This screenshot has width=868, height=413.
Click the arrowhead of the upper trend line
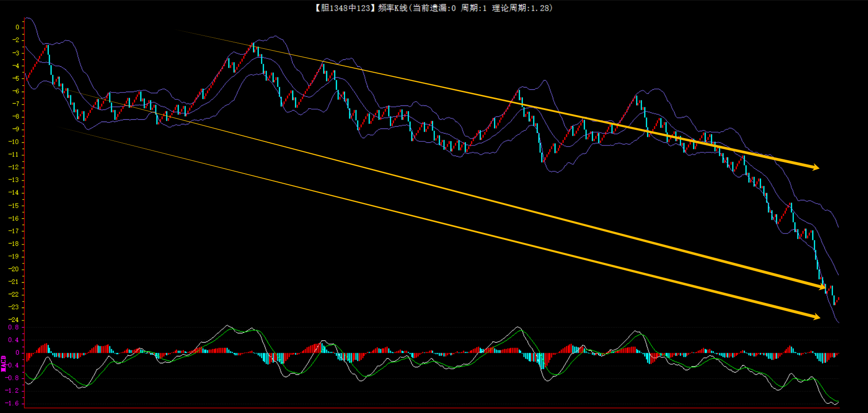(816, 167)
